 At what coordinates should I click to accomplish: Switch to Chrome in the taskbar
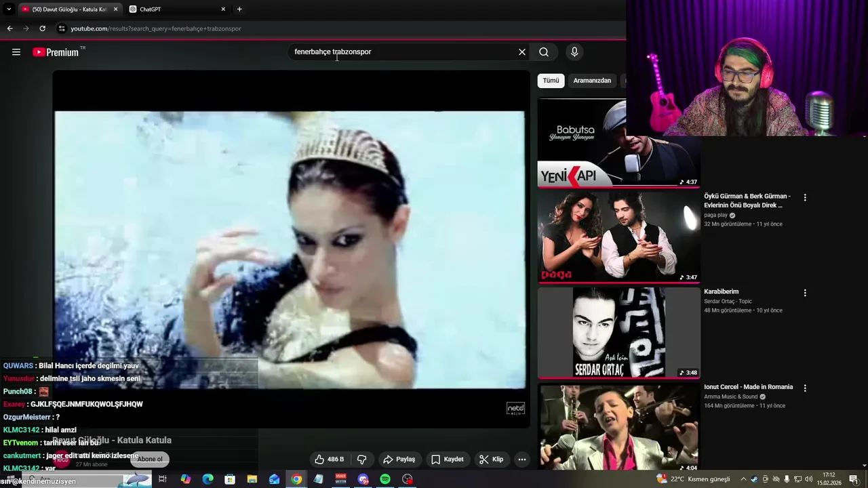pos(296,479)
